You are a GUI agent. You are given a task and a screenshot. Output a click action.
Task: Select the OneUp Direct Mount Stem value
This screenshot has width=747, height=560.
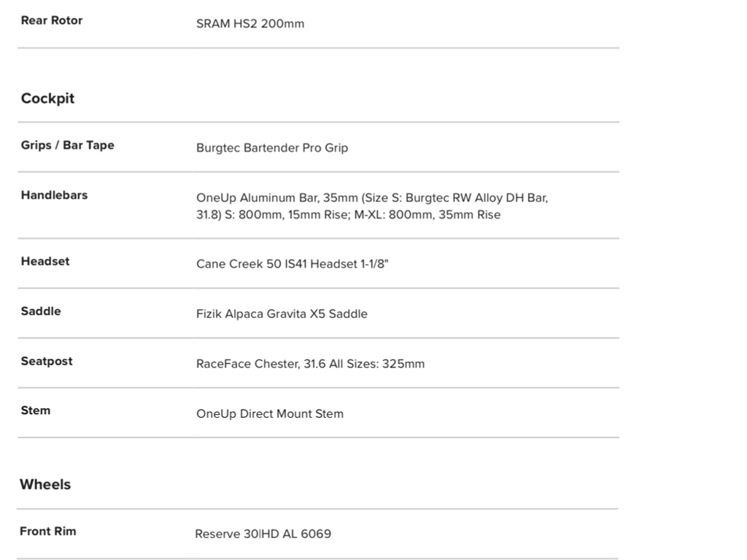click(270, 413)
